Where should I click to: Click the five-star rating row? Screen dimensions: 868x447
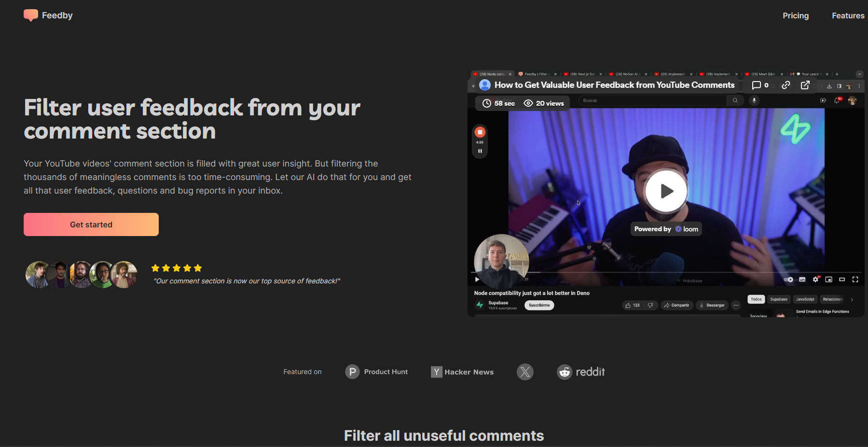[177, 268]
